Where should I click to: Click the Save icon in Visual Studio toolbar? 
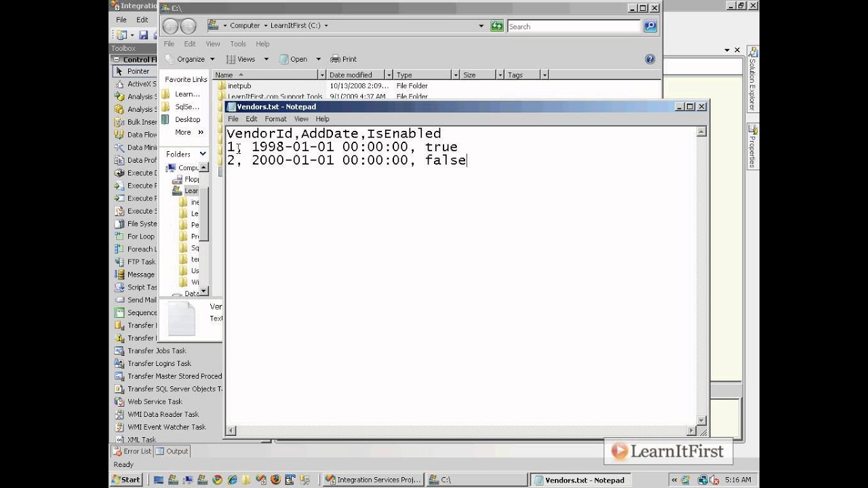pyautogui.click(x=144, y=35)
